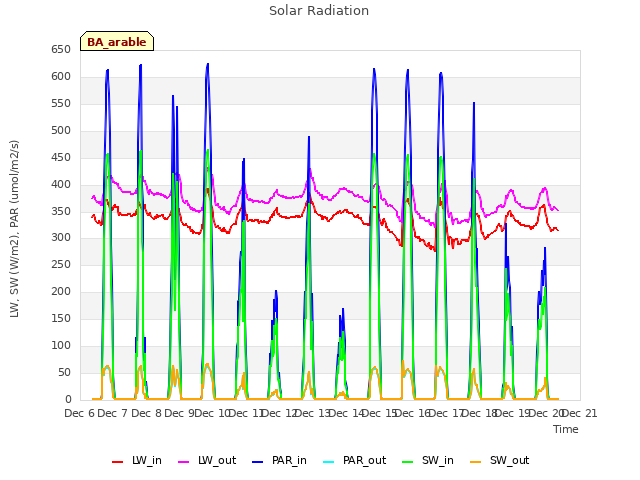
Task: Click the Solar Radiation chart title
Action: pyautogui.click(x=319, y=11)
